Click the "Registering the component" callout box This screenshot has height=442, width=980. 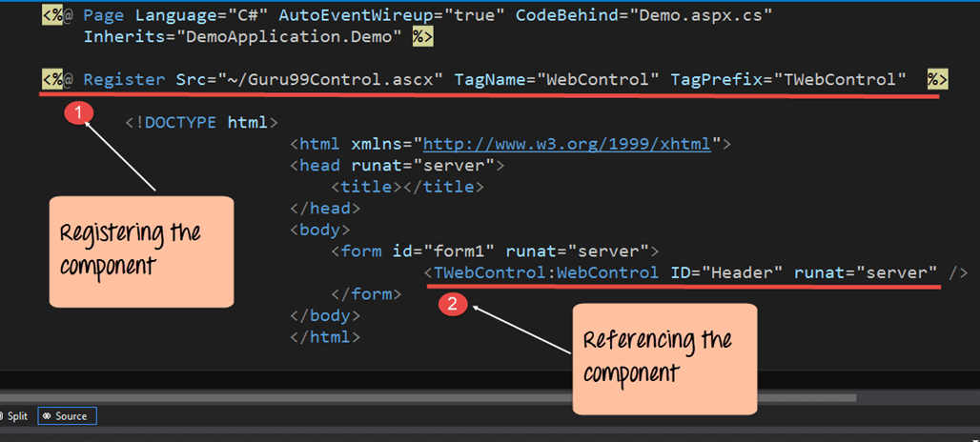pos(140,251)
